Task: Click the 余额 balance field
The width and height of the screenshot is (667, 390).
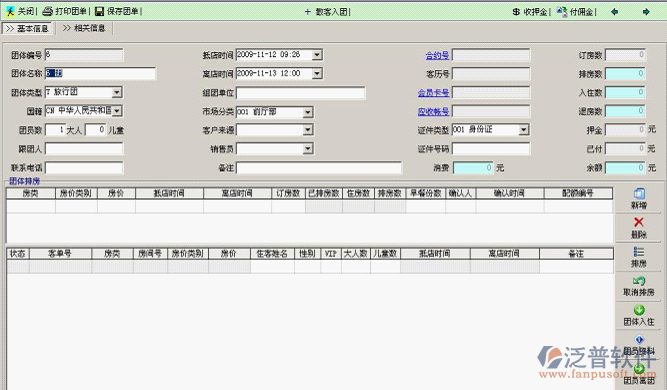Action: coord(625,168)
